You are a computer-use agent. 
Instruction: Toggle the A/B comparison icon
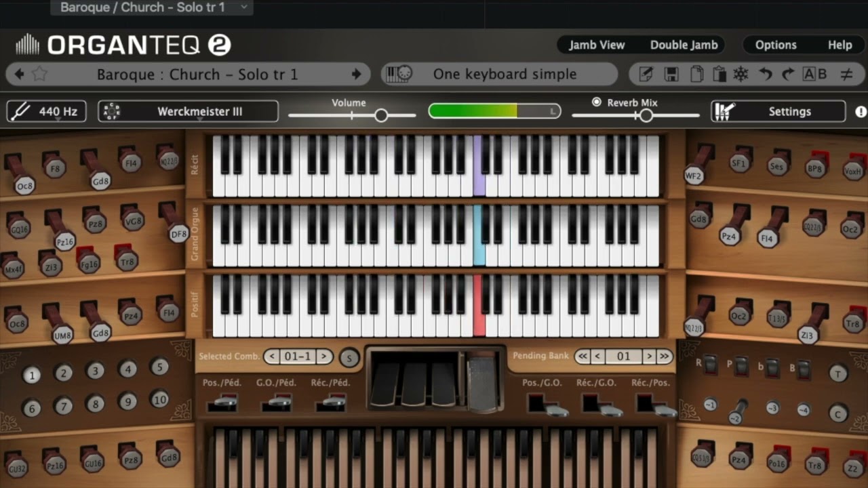click(814, 74)
